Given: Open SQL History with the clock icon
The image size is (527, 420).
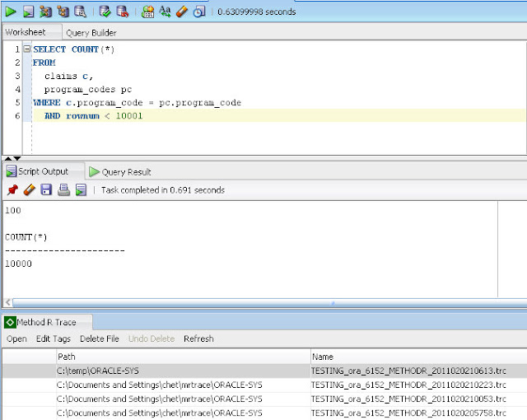Looking at the screenshot, I should click(x=199, y=12).
